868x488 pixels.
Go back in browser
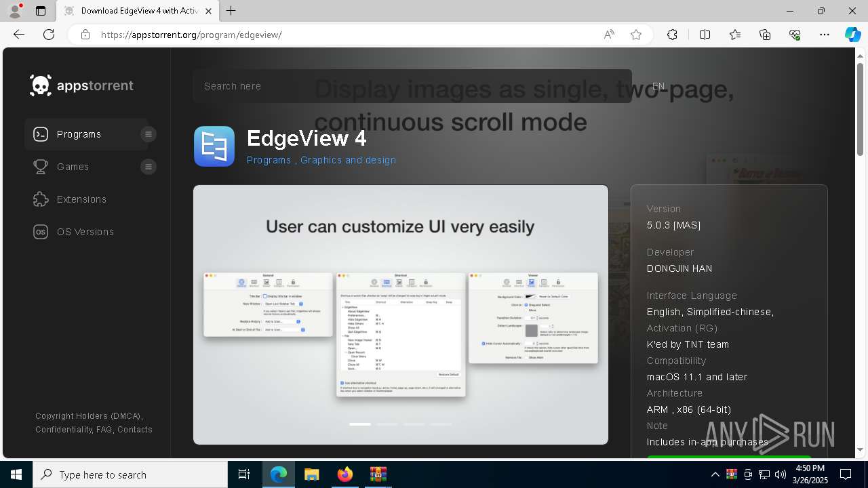19,35
